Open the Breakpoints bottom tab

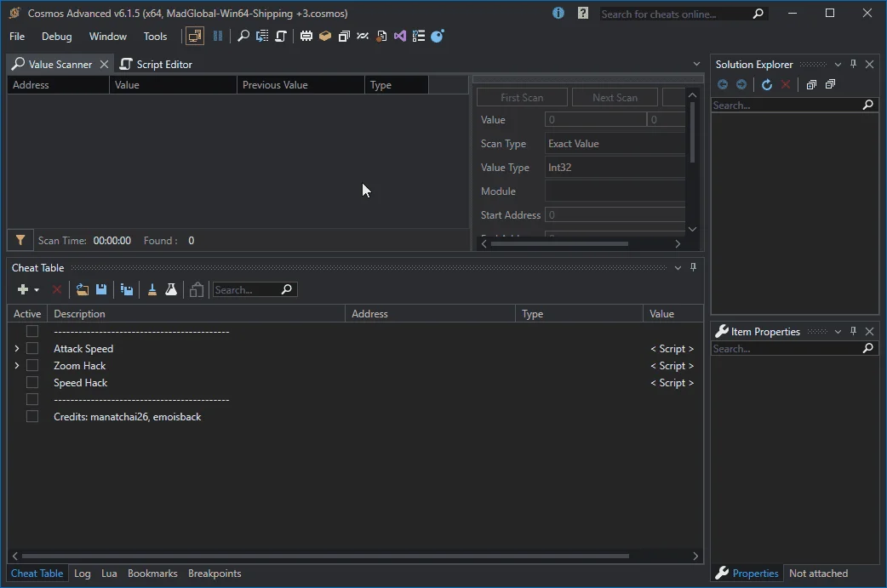pos(215,574)
